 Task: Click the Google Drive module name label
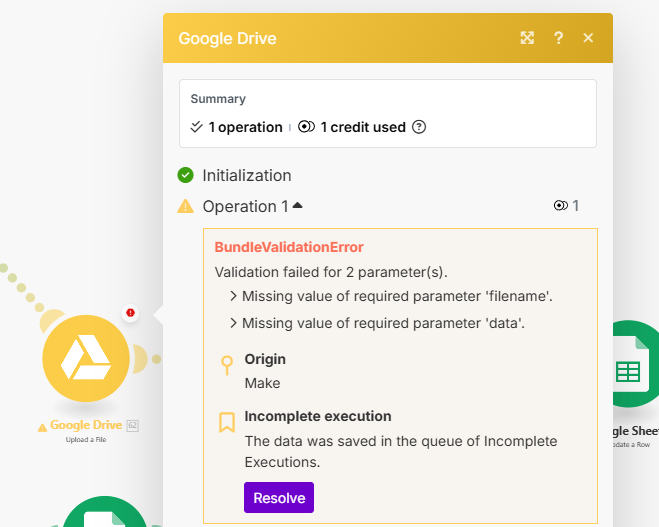point(86,425)
